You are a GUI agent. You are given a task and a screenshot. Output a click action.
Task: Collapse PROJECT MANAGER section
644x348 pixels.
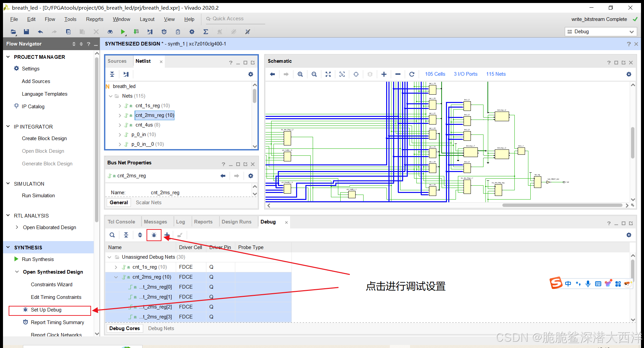pos(8,57)
